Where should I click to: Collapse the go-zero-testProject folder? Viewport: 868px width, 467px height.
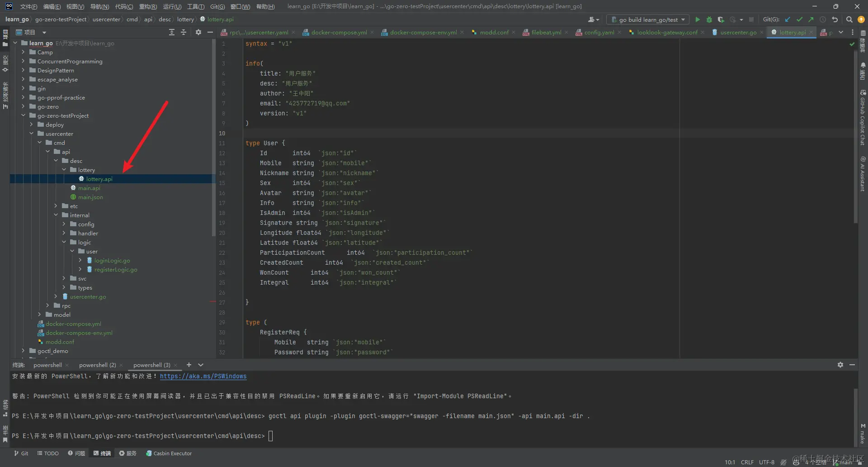point(23,115)
